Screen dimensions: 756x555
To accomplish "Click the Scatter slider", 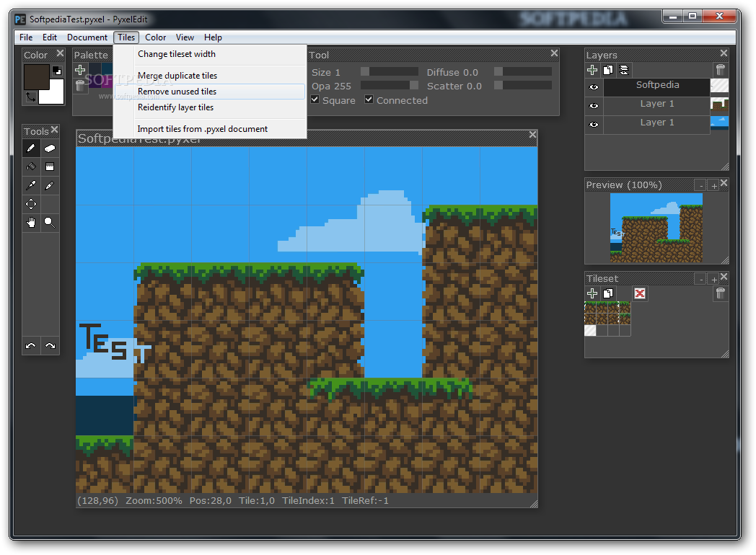I will pyautogui.click(x=523, y=85).
